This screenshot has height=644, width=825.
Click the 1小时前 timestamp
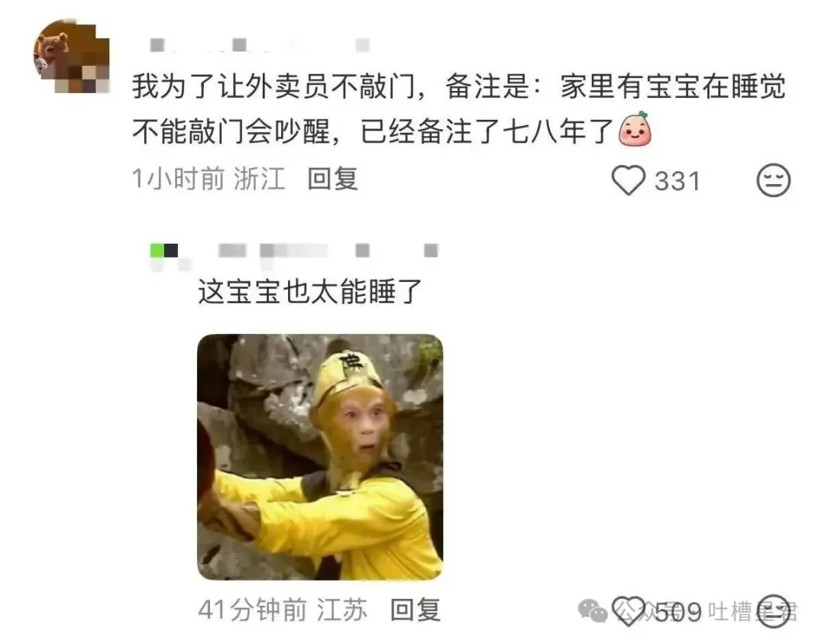click(x=178, y=179)
